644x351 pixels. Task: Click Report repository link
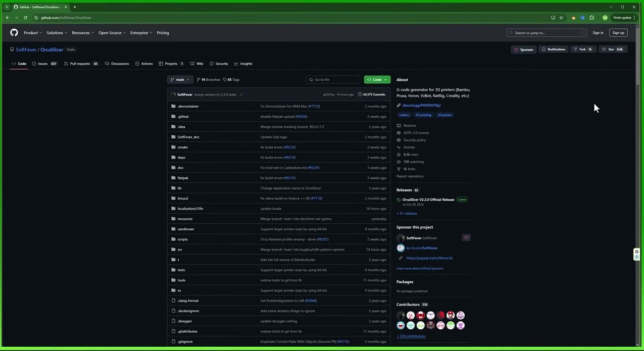coord(410,176)
